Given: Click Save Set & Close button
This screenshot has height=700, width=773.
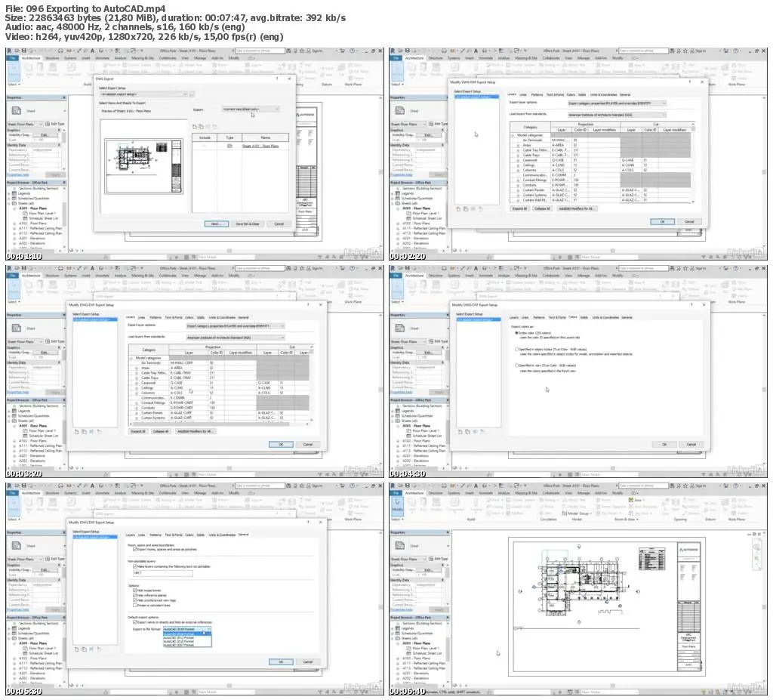Looking at the screenshot, I should pyautogui.click(x=248, y=224).
